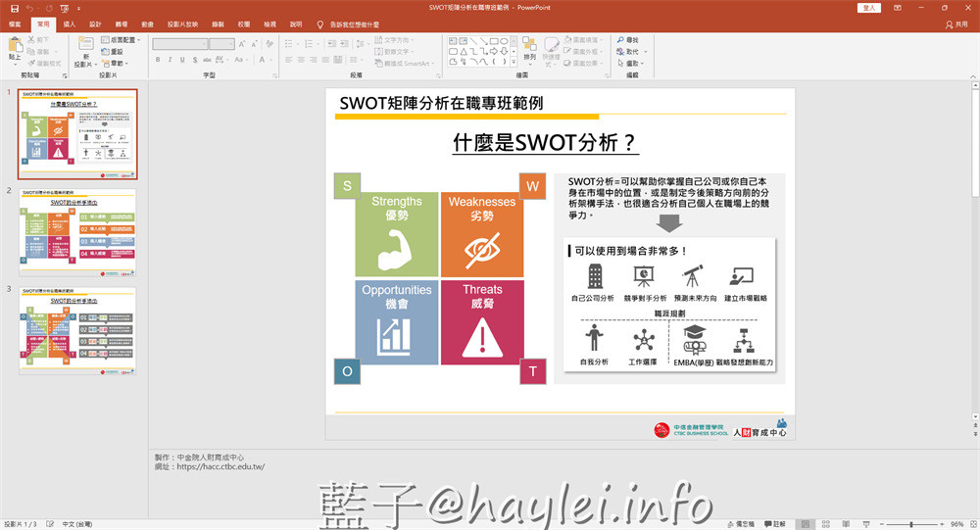The width and height of the screenshot is (980, 530).
Task: Toggle underline formatting
Action: (x=182, y=60)
